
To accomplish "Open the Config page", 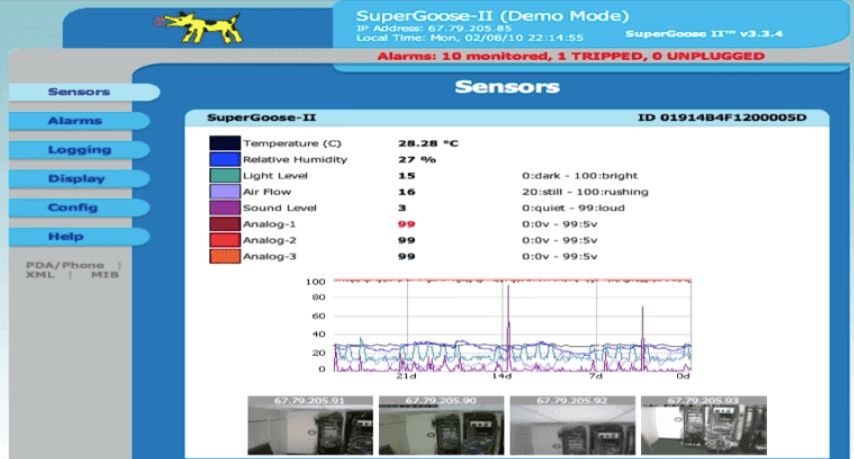I will click(x=79, y=207).
